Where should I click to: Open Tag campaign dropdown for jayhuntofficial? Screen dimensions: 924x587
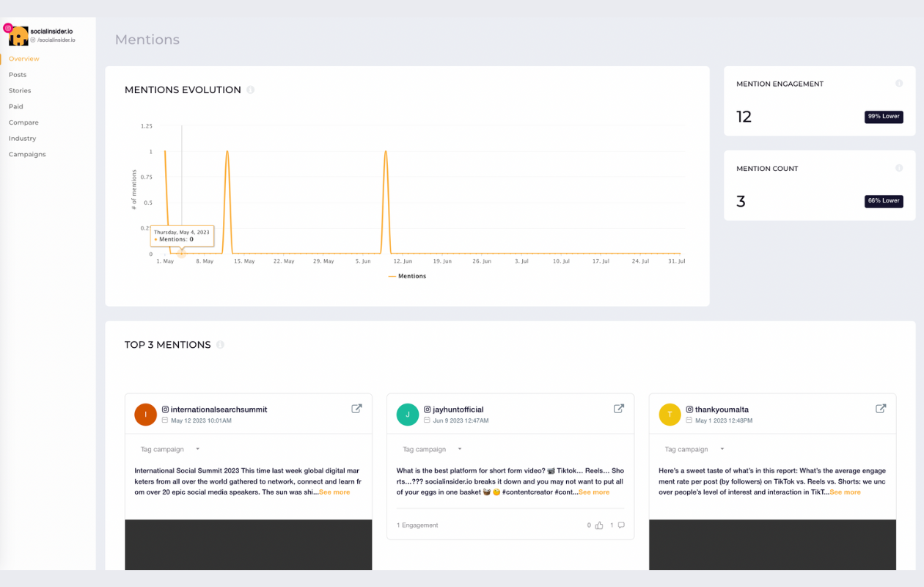pyautogui.click(x=432, y=449)
